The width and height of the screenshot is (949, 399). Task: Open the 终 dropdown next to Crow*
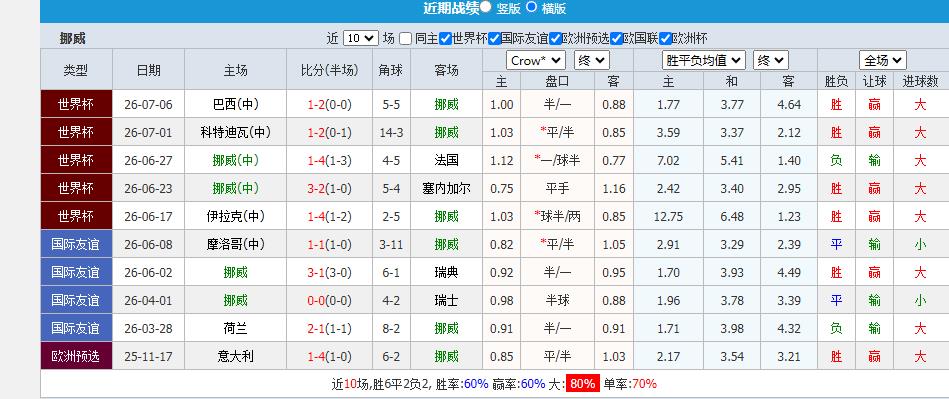(591, 61)
